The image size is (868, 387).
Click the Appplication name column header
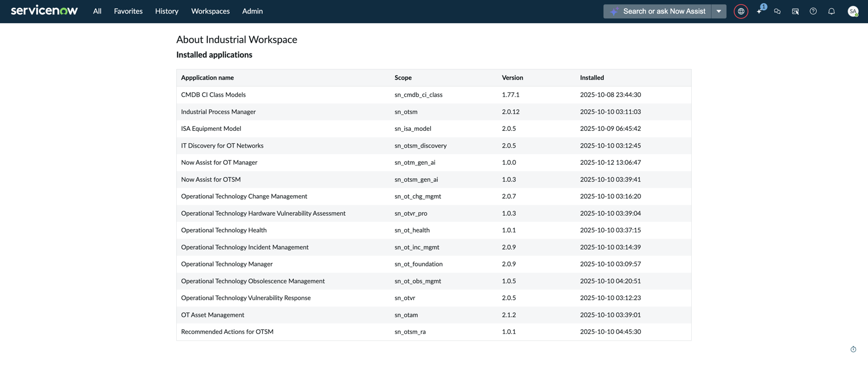(x=208, y=78)
